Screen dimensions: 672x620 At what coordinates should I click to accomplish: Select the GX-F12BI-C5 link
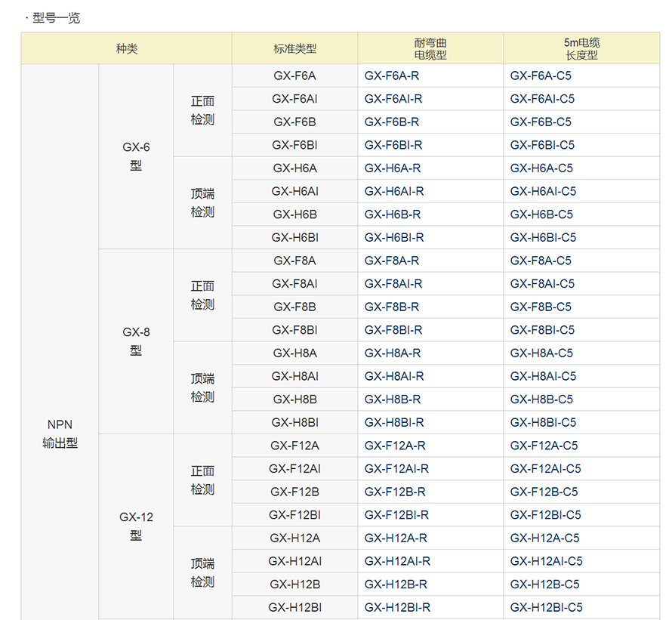tap(545, 515)
